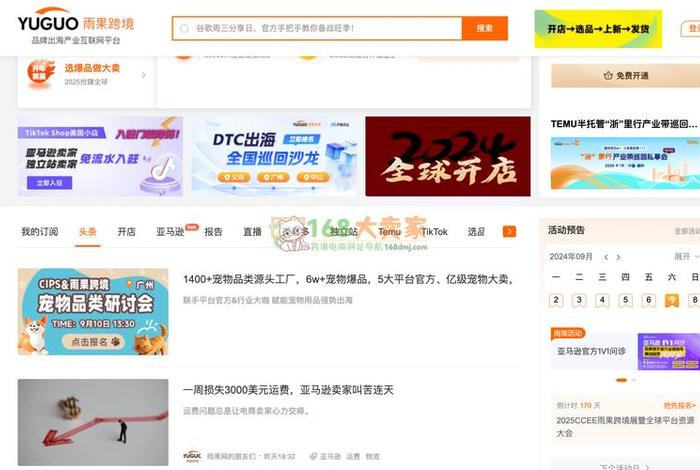Open 一周损失3000美元运费 article title
This screenshot has height=470, width=700.
(288, 390)
